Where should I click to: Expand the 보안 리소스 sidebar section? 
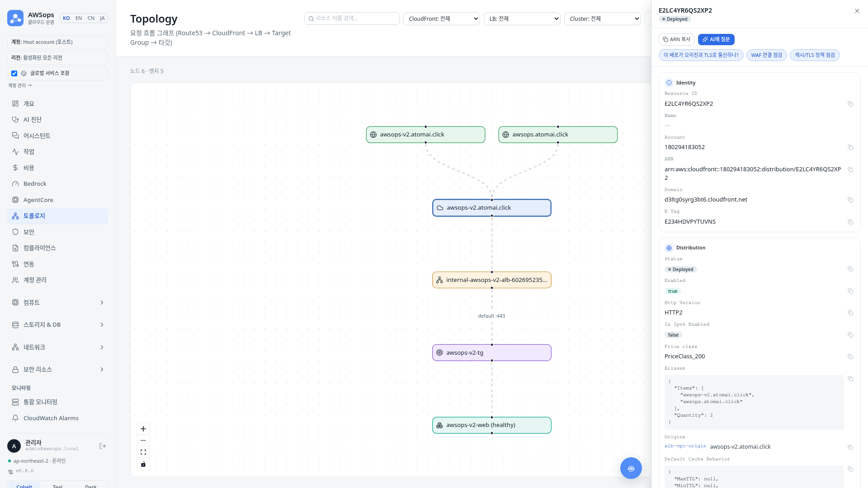pyautogui.click(x=58, y=370)
